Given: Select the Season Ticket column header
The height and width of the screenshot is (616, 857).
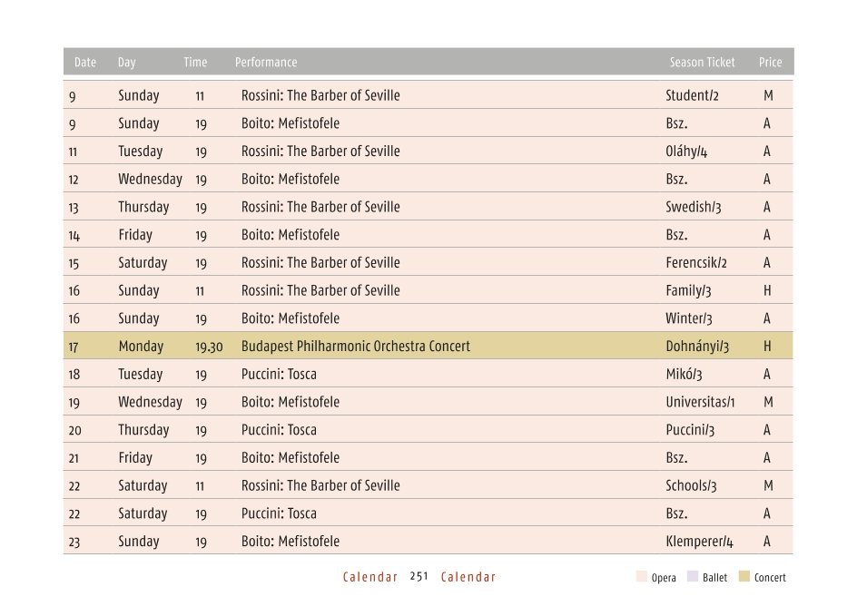Looking at the screenshot, I should (x=703, y=63).
